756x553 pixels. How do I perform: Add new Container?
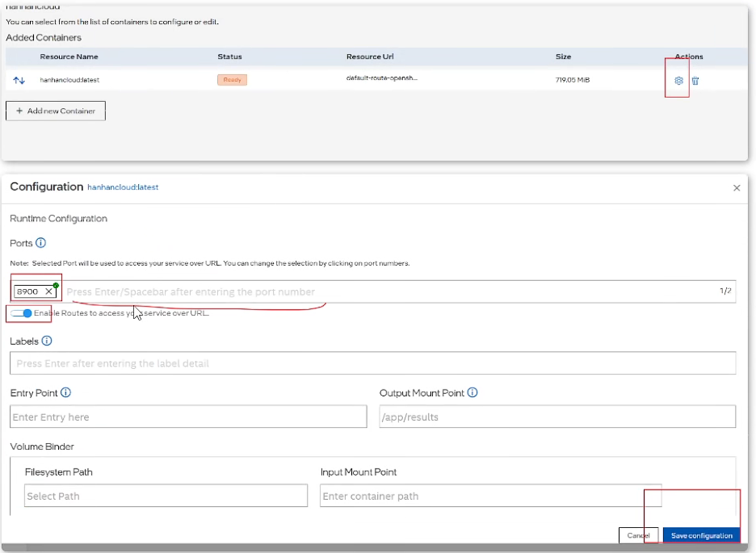(56, 111)
